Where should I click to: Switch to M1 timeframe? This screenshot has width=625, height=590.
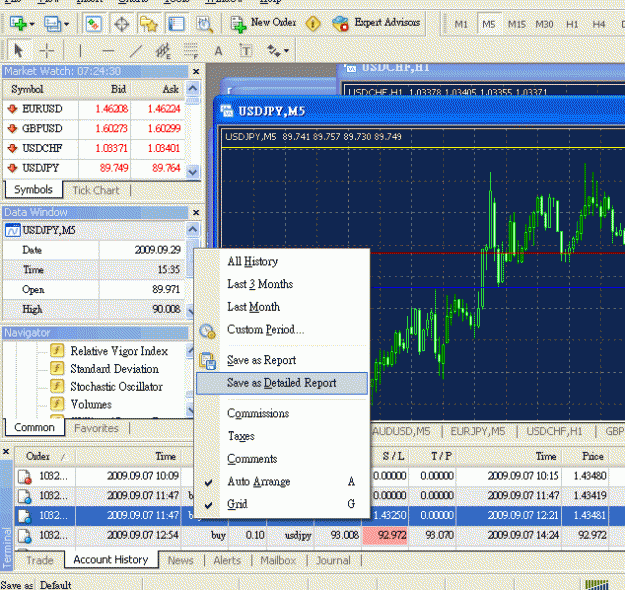(x=461, y=24)
